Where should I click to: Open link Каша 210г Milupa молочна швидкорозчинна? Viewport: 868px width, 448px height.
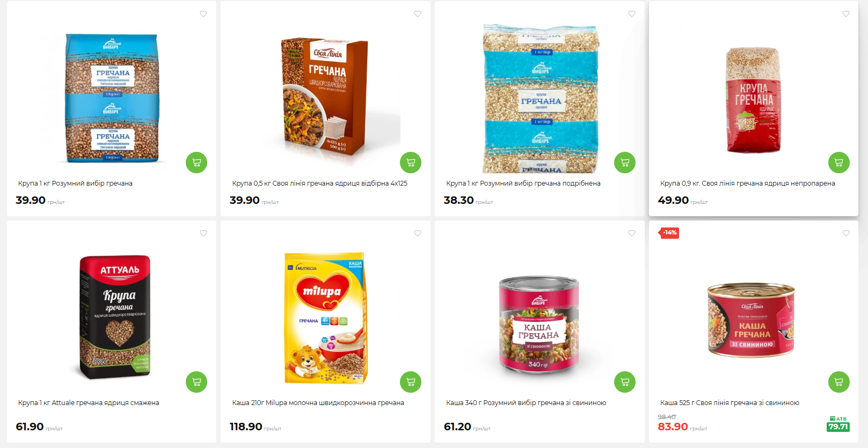pyautogui.click(x=318, y=403)
